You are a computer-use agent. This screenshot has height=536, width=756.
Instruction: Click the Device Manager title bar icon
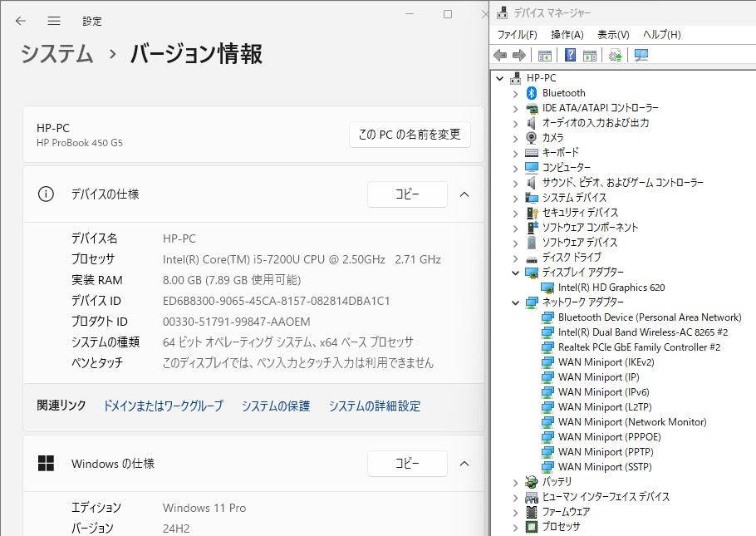(502, 12)
